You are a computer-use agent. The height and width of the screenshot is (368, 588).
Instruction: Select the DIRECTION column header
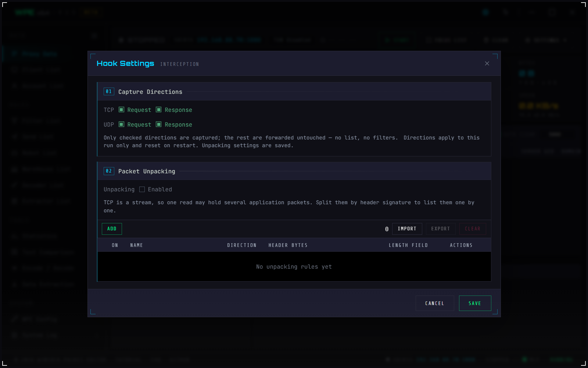pyautogui.click(x=242, y=245)
